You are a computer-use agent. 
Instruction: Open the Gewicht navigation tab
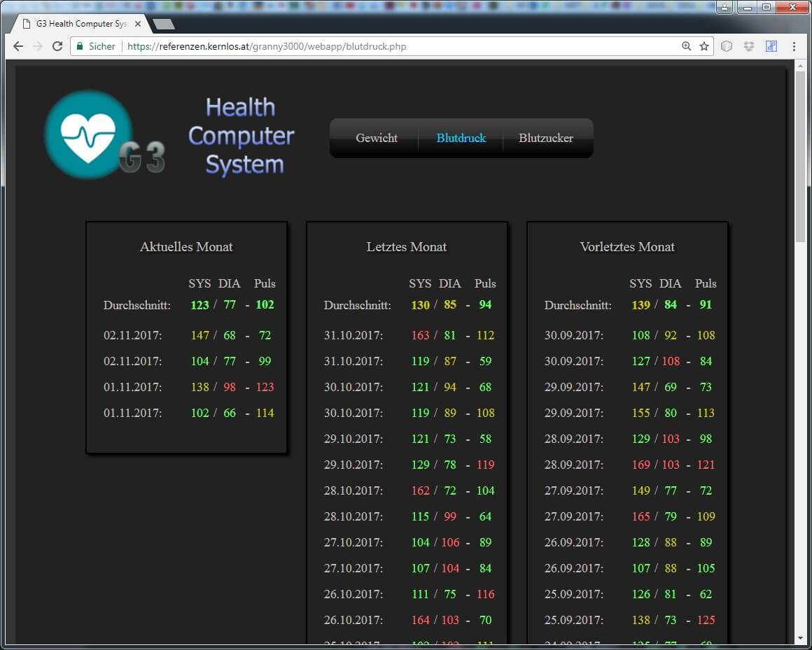[376, 138]
